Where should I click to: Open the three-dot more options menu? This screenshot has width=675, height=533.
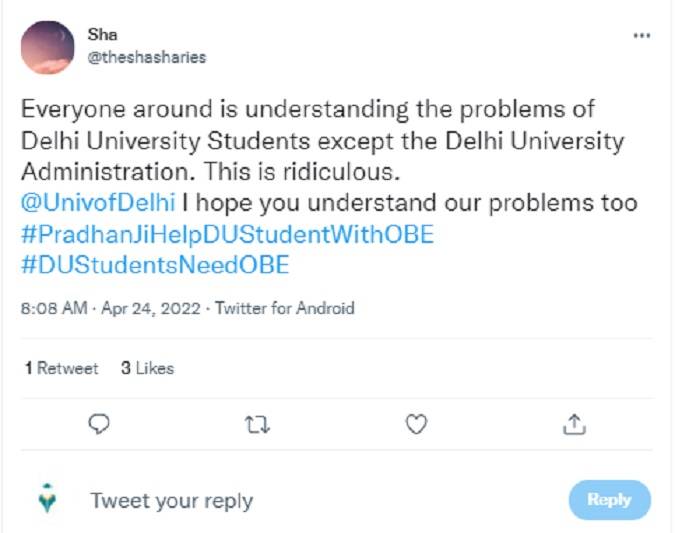click(x=642, y=36)
